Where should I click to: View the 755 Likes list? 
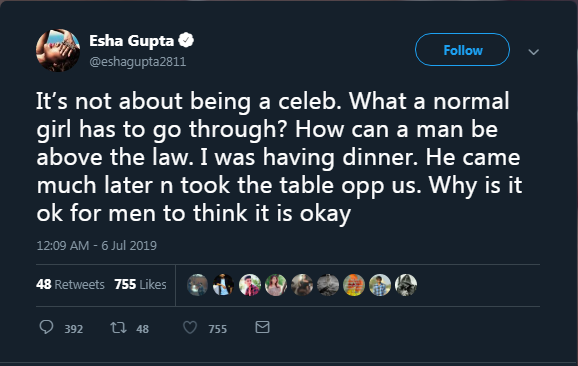(140, 284)
